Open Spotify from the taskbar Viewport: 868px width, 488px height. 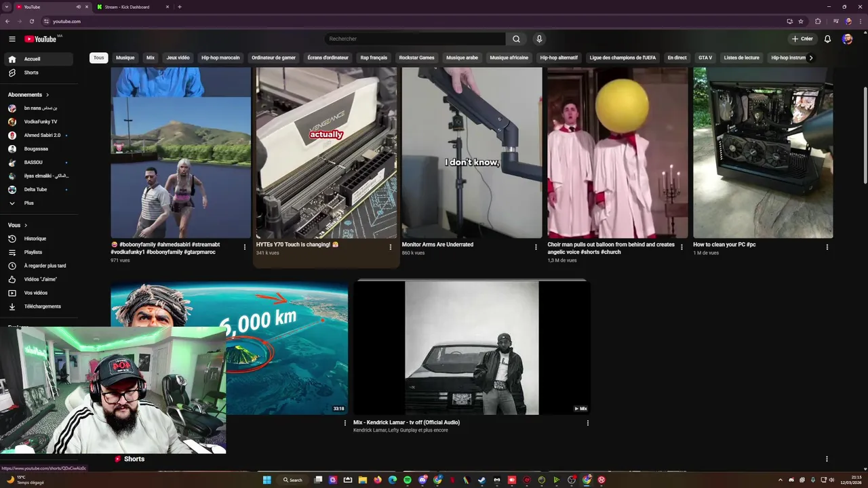[x=408, y=480]
